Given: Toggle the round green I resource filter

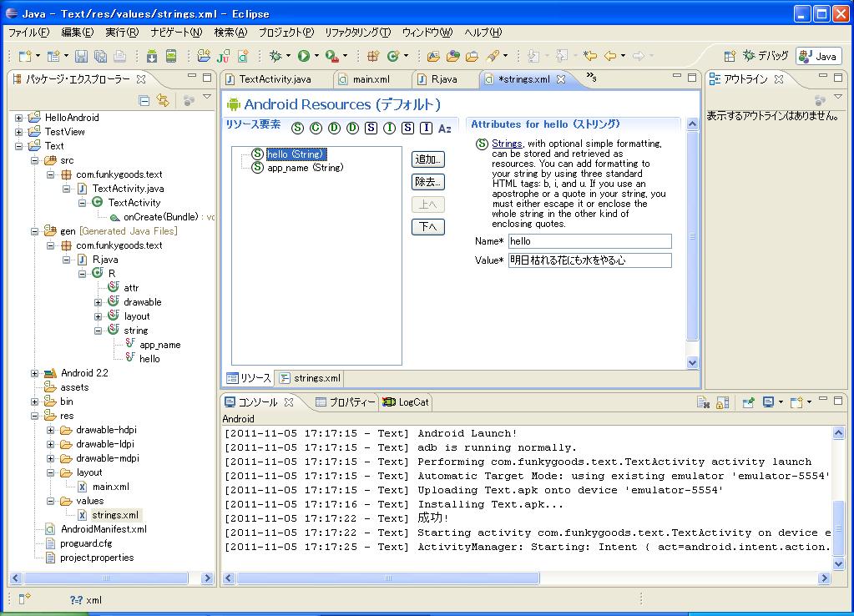Looking at the screenshot, I should coord(389,128).
